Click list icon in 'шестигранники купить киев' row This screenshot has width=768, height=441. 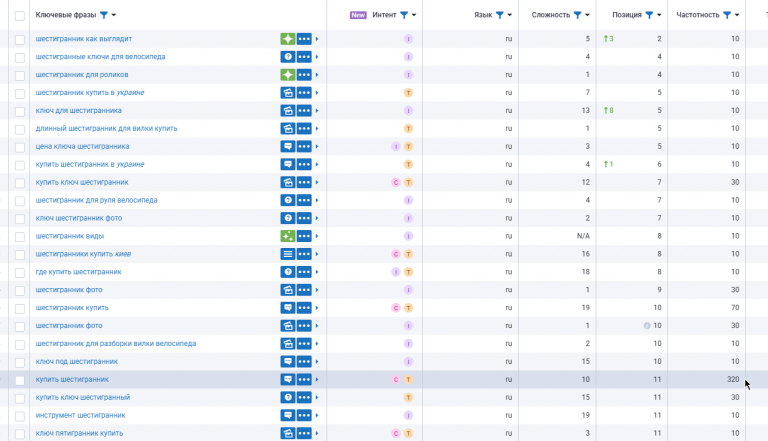[x=288, y=254]
